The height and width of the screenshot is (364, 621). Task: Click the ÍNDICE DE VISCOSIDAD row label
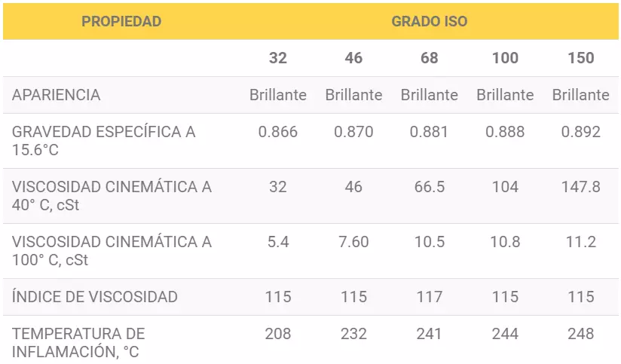(x=95, y=297)
